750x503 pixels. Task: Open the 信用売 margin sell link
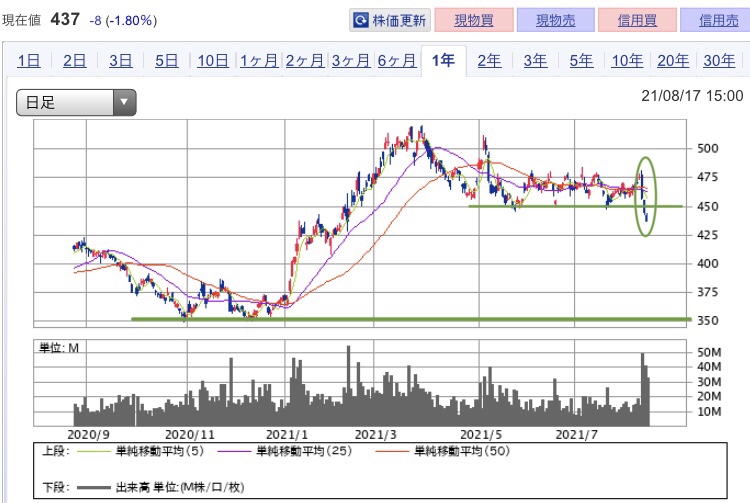[x=718, y=20]
